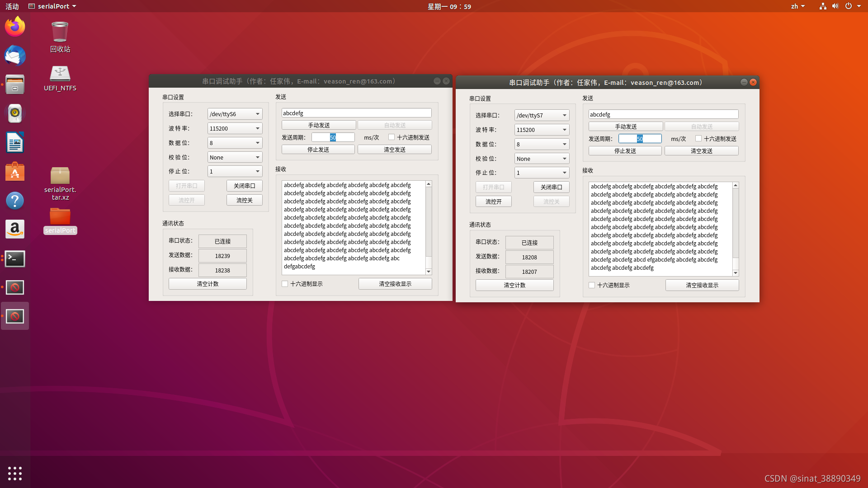The image size is (868, 488).
Task: Open the Terminal dock icon
Action: click(15, 259)
